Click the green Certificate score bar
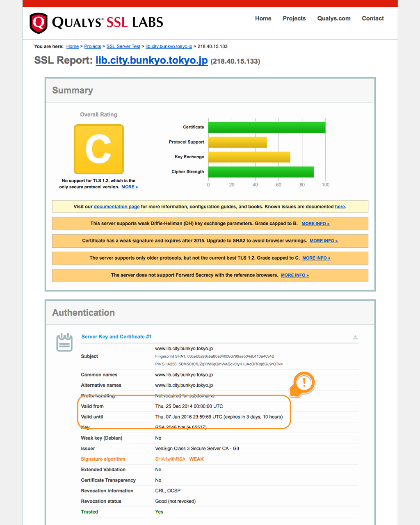This screenshot has height=525, width=420. tap(267, 128)
